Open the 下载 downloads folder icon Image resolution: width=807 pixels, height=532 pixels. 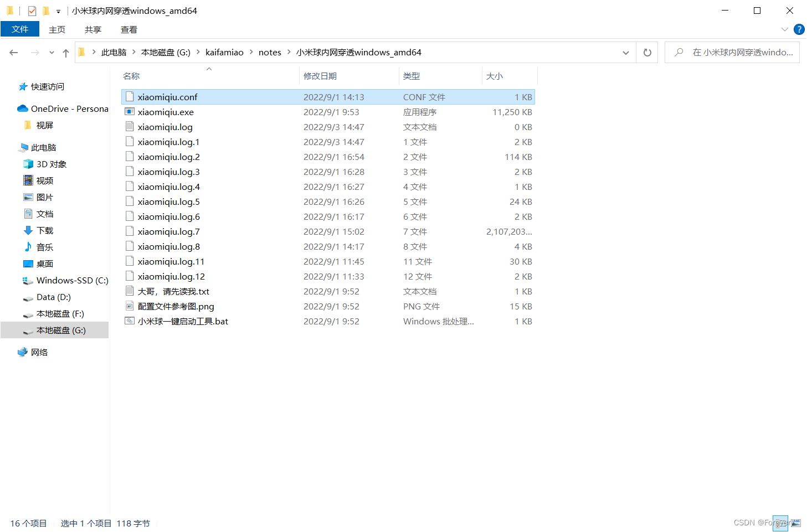pyautogui.click(x=28, y=230)
